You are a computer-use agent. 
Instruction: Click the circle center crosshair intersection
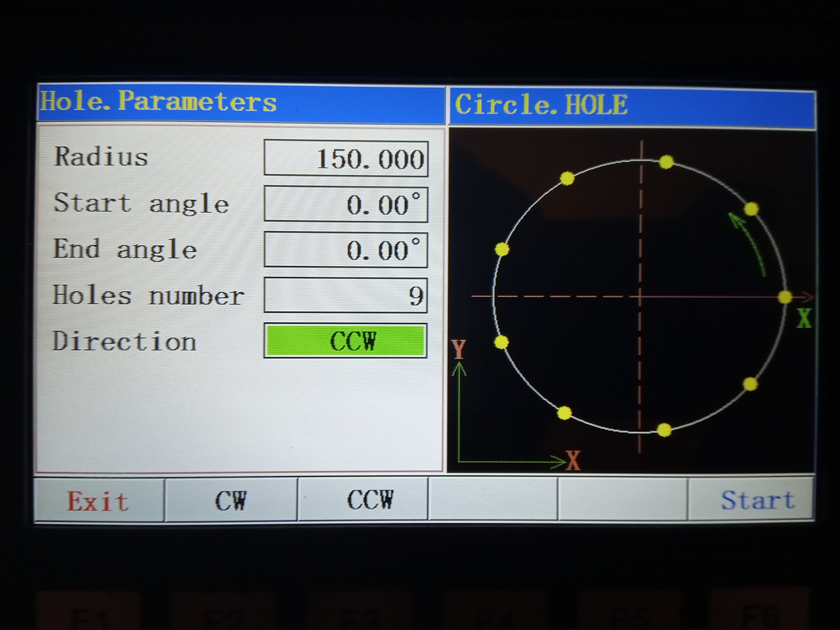click(640, 297)
